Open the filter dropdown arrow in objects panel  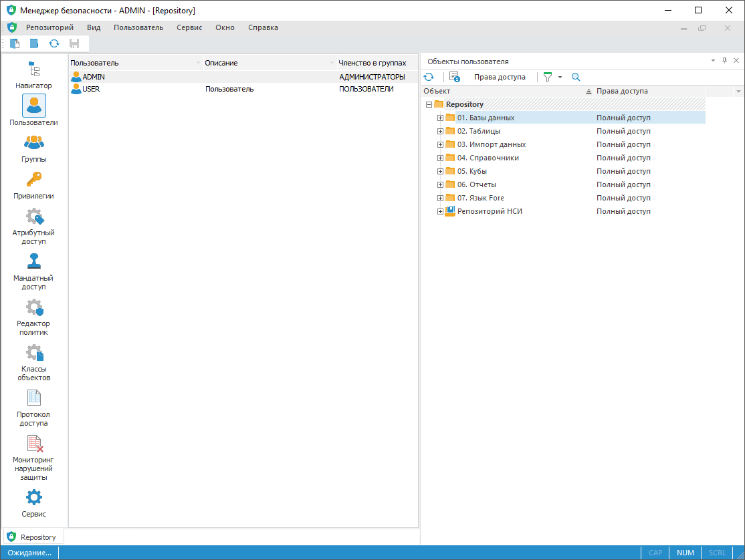click(x=560, y=77)
